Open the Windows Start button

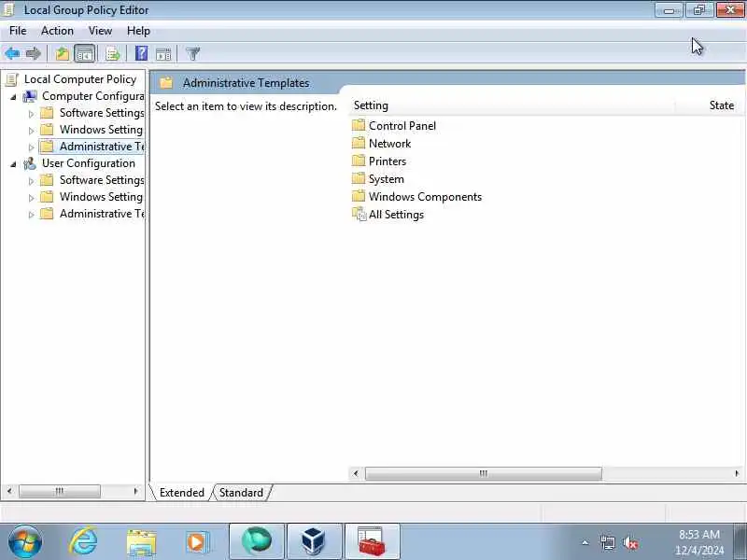click(25, 542)
